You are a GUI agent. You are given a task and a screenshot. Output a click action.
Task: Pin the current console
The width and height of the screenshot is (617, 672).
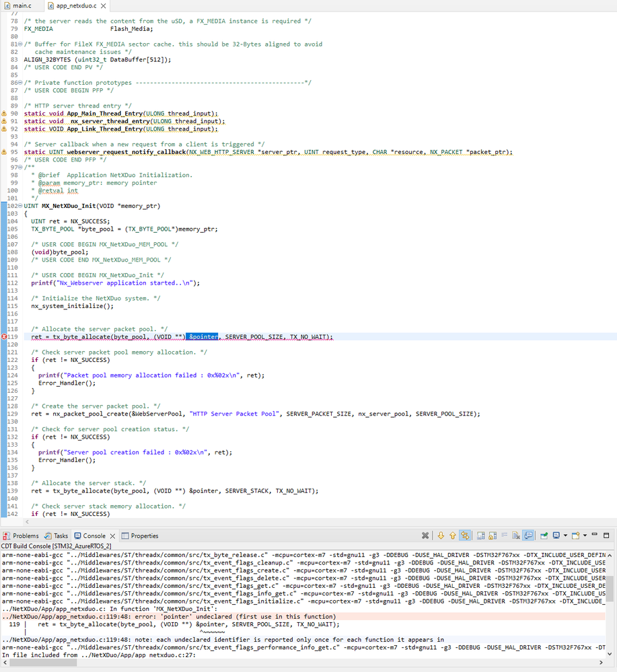[544, 535]
